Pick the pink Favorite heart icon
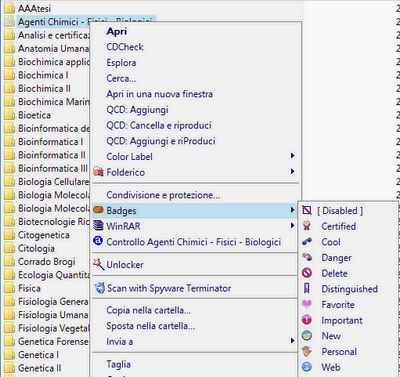Viewport: 400px width, 377px height. coord(307,304)
